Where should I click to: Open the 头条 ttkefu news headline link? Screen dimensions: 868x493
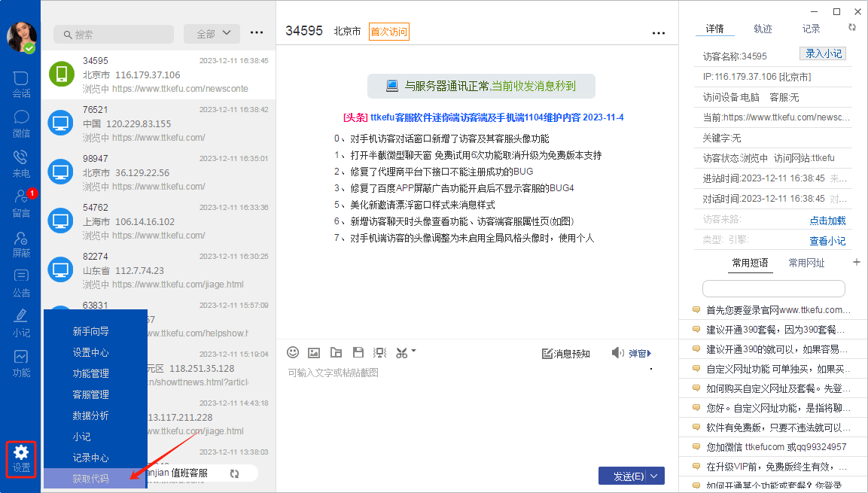click(x=483, y=117)
